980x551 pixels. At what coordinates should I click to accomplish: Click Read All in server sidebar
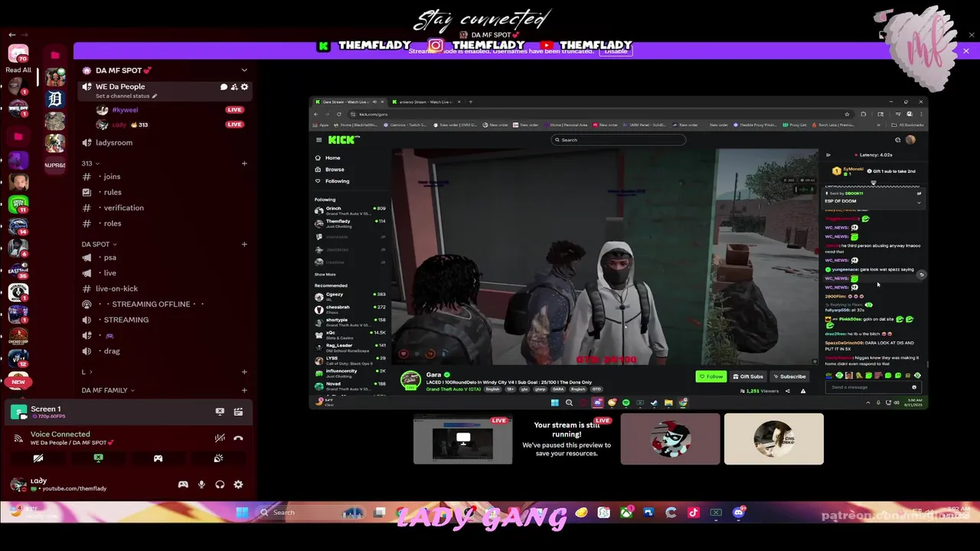point(18,70)
